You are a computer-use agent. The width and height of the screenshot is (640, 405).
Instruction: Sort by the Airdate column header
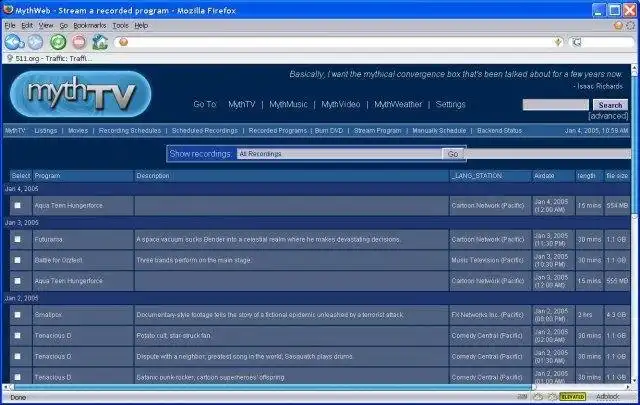tap(553, 176)
